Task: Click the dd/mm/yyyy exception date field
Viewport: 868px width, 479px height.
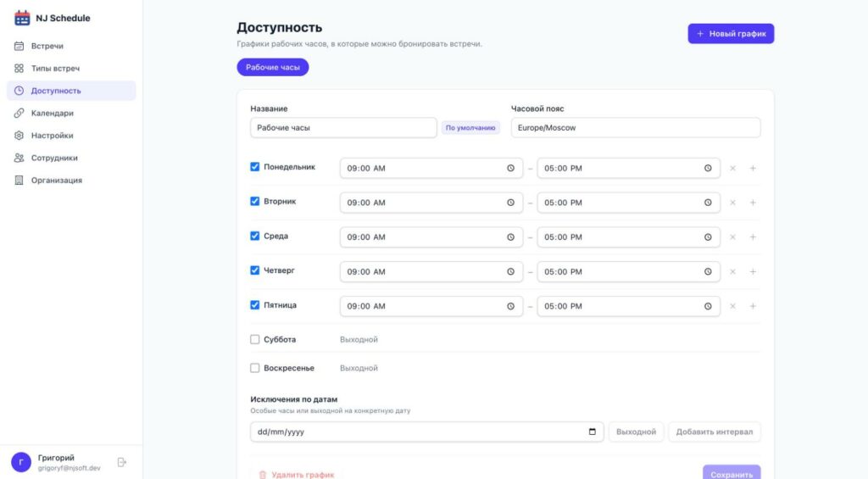Action: click(x=427, y=432)
